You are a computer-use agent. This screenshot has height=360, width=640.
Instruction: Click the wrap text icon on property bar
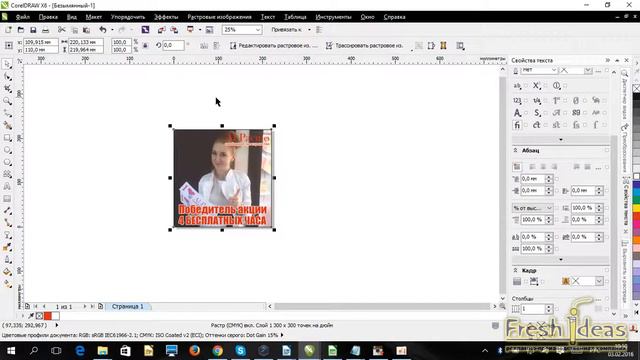(460, 46)
